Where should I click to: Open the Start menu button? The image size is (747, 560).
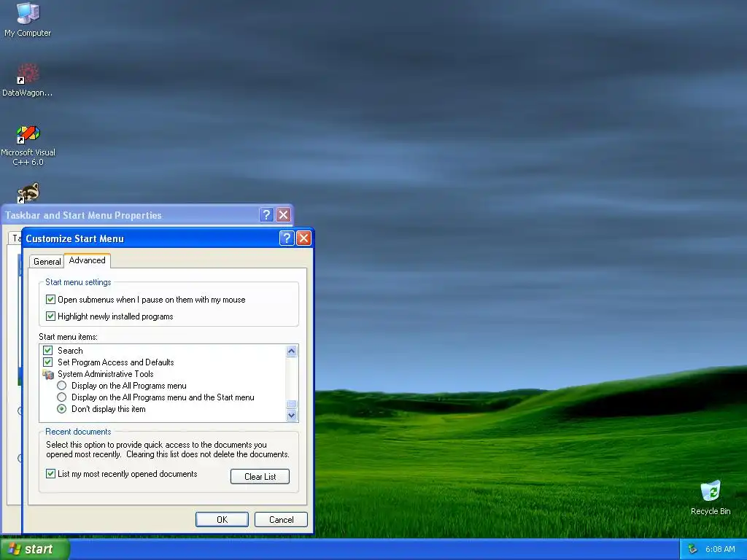click(x=35, y=549)
